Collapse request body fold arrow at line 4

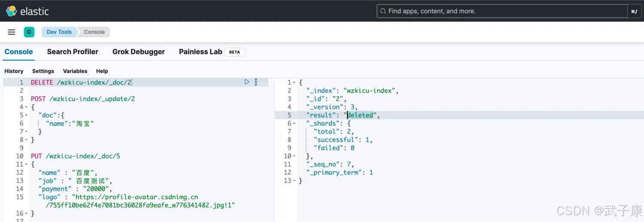[x=27, y=107]
